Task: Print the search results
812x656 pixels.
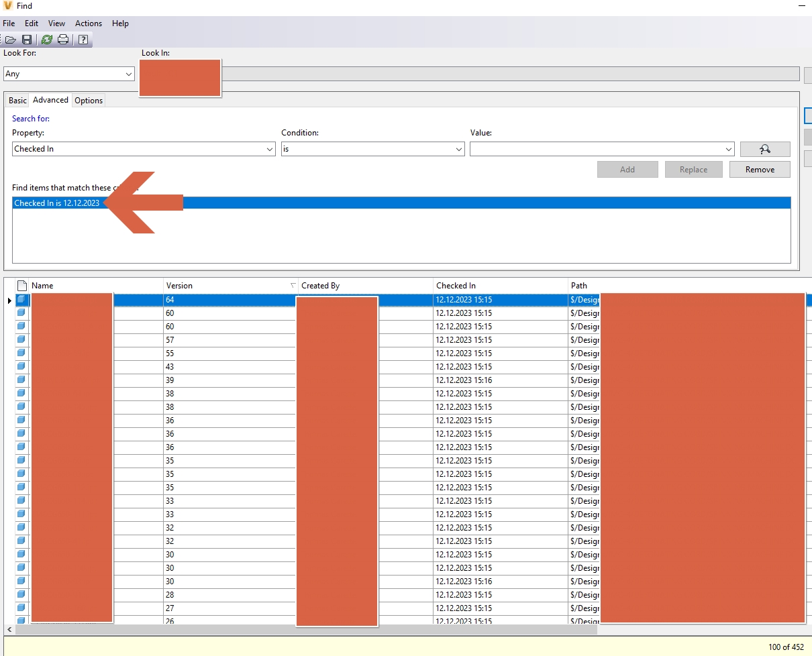Action: [63, 40]
